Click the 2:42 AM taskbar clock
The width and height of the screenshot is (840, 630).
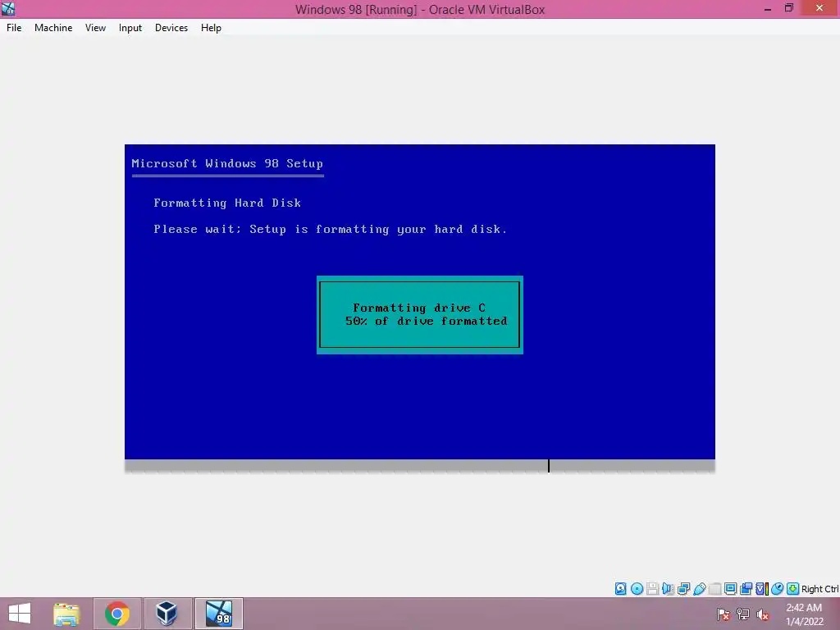point(804,608)
